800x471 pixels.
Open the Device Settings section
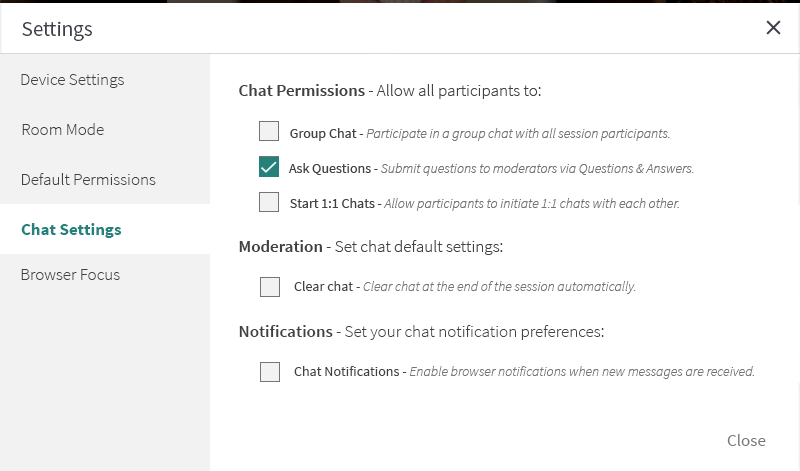(x=72, y=80)
